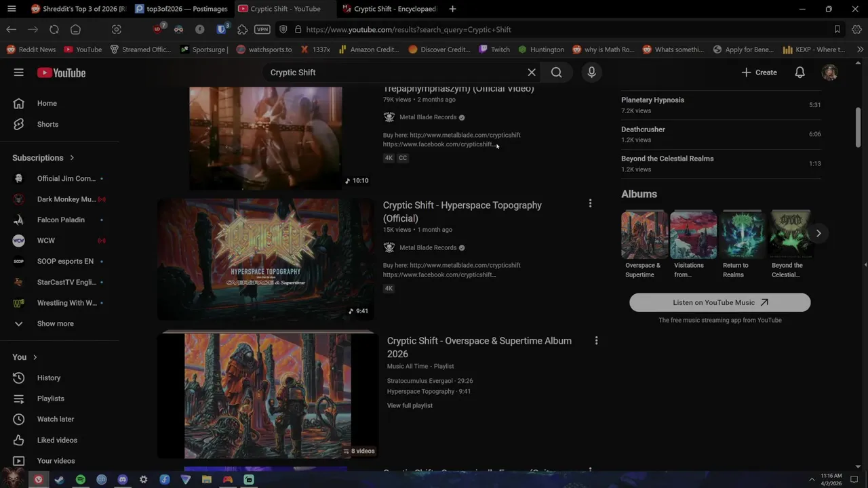Screen dimensions: 868x488
Task: Clear the Cryptic Shift search text
Action: pyautogui.click(x=532, y=73)
